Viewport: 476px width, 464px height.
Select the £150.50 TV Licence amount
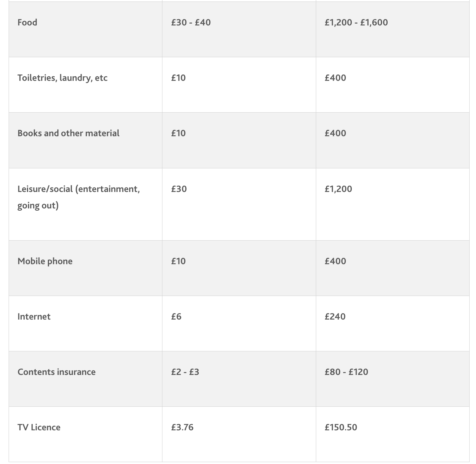(x=341, y=427)
